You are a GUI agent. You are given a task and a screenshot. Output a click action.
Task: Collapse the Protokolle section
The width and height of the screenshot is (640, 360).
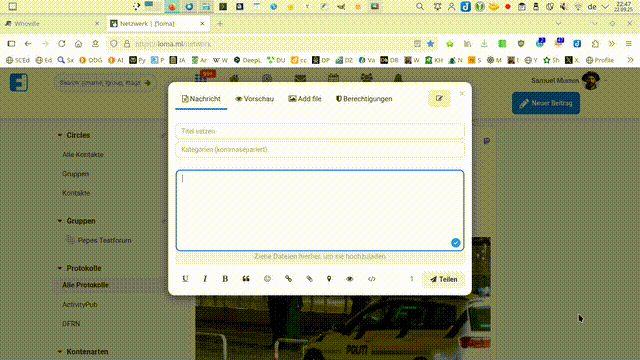pyautogui.click(x=60, y=268)
